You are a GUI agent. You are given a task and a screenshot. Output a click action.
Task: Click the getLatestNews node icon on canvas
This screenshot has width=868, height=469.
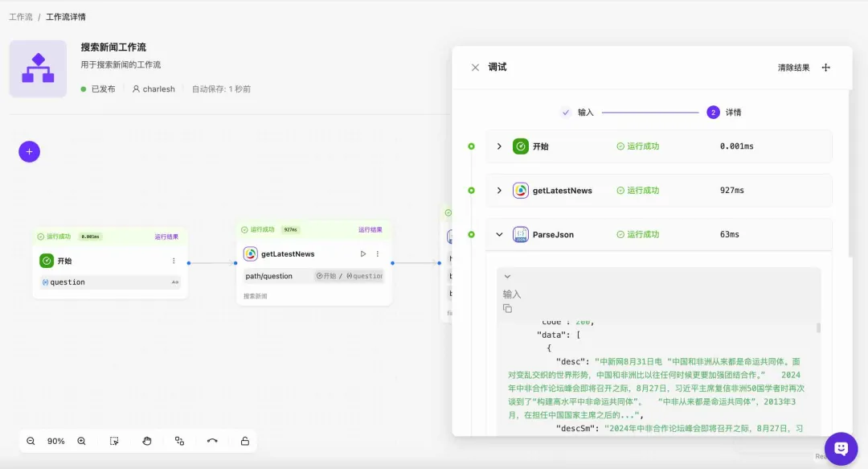click(x=250, y=254)
